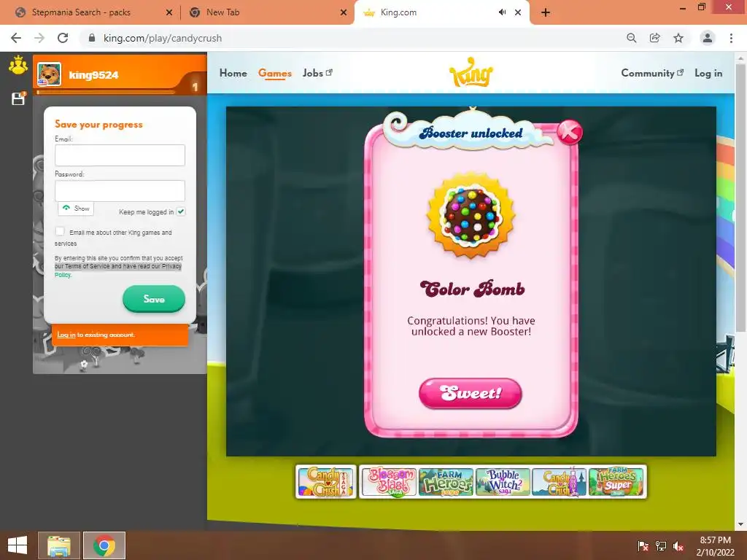Go back in browser history
747x560 pixels.
(x=16, y=38)
